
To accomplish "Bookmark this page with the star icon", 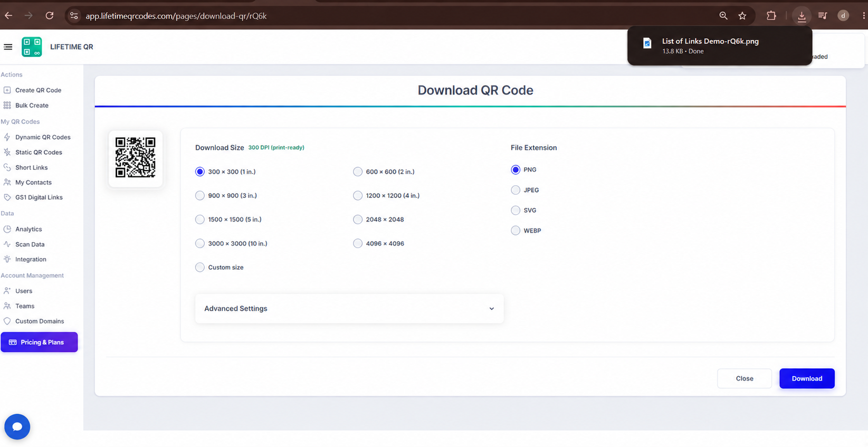I will point(742,16).
